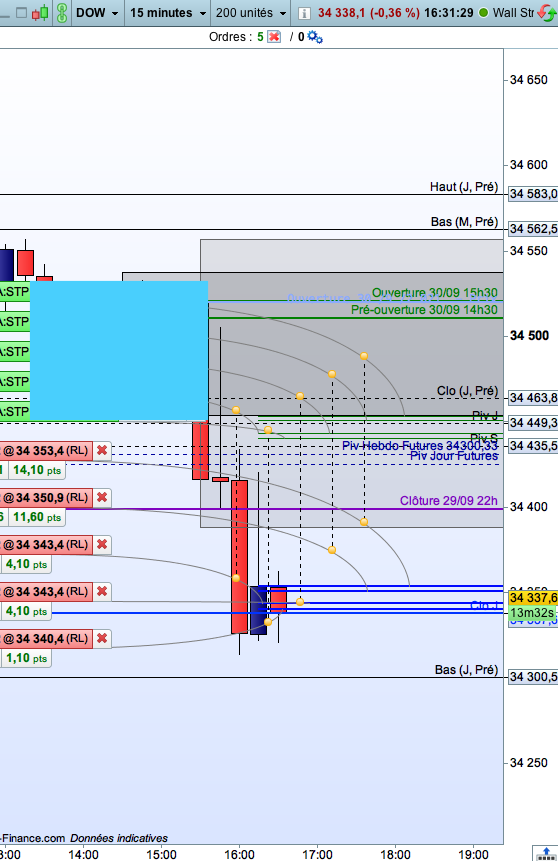Open the 200 unités dropdown
Screen dimensions: 558x861
pos(251,13)
